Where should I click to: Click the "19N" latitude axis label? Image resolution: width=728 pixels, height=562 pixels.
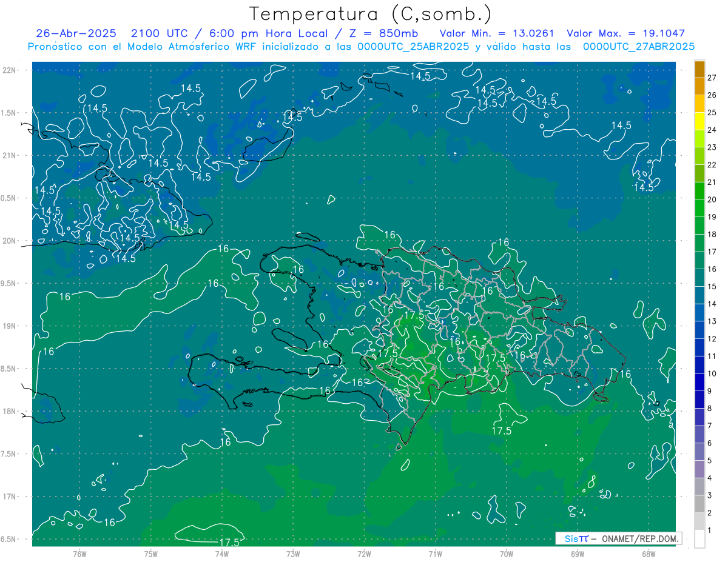point(10,326)
